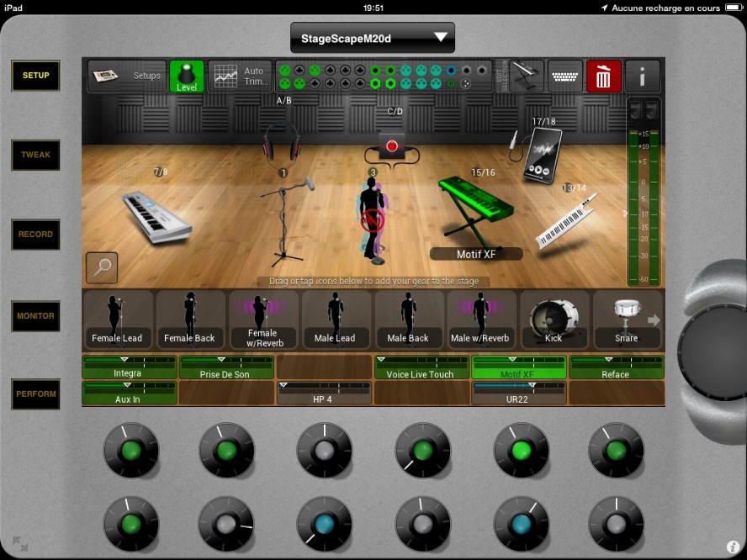
Task: Open the StageScapeM20d device dropdown
Action: [372, 38]
